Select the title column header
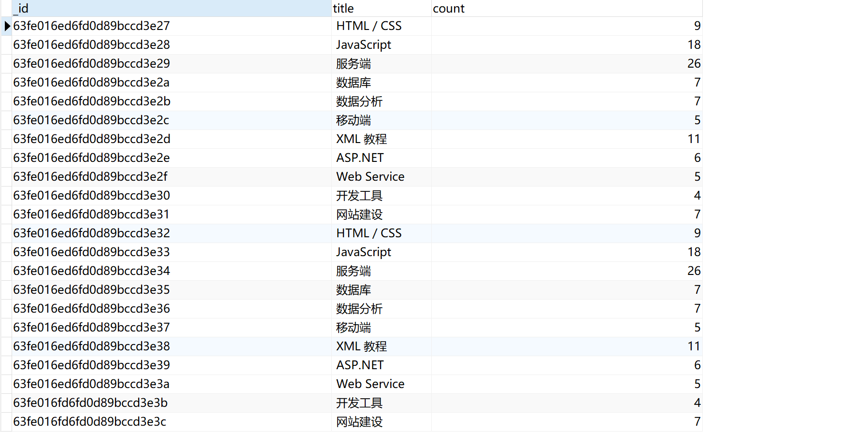The image size is (868, 432). [382, 8]
